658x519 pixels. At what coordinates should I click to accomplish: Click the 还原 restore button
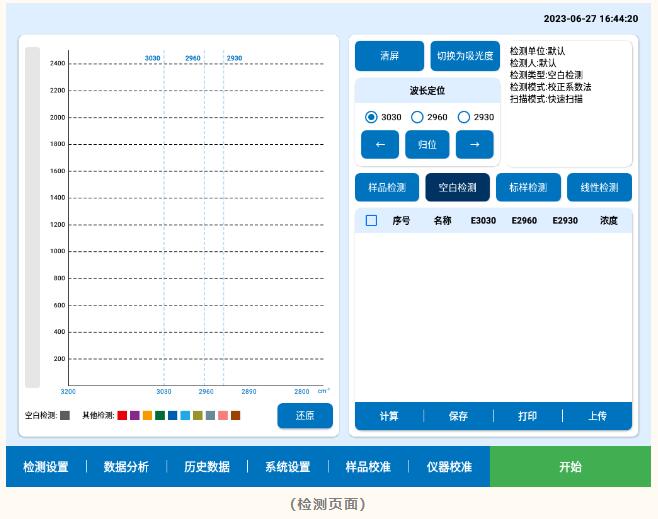tap(305, 415)
